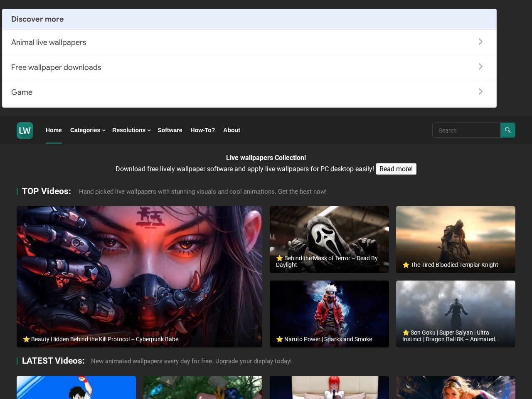Open the Software menu item

point(170,130)
